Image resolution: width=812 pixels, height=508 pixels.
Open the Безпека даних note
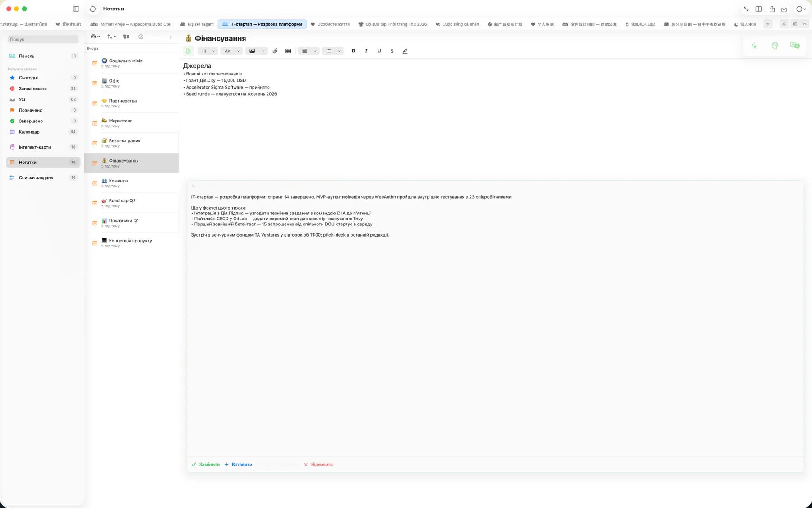point(131,143)
